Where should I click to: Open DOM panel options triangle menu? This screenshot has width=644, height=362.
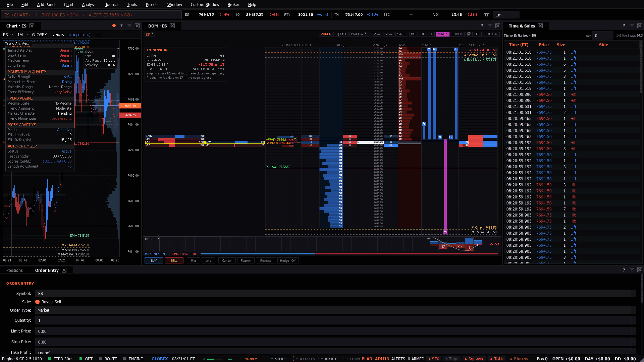[x=490, y=25]
